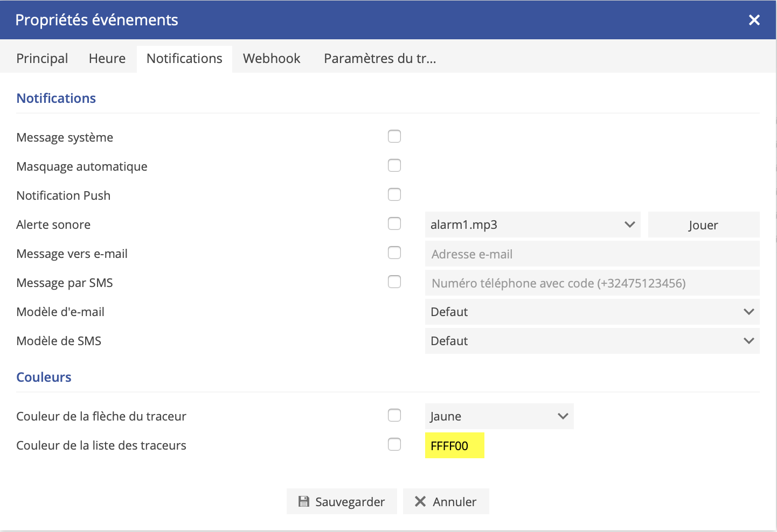
Task: Open the Webhook tab
Action: (x=272, y=58)
